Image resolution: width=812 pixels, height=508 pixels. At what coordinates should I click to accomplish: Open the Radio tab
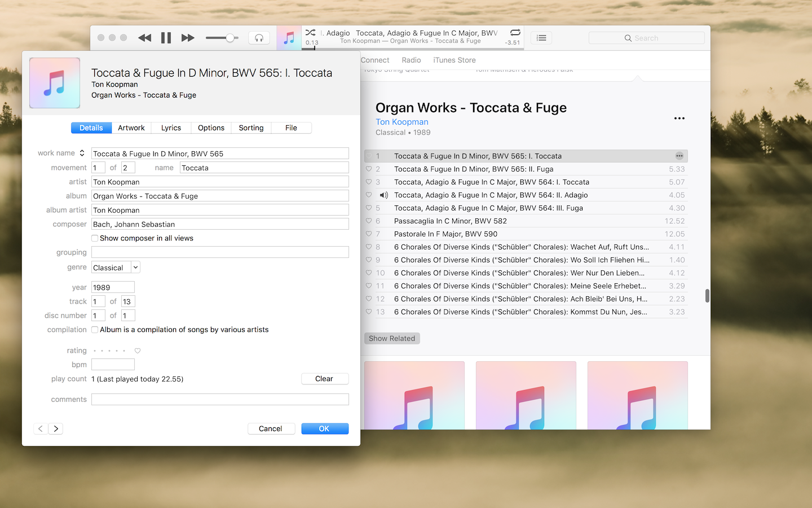tap(411, 60)
